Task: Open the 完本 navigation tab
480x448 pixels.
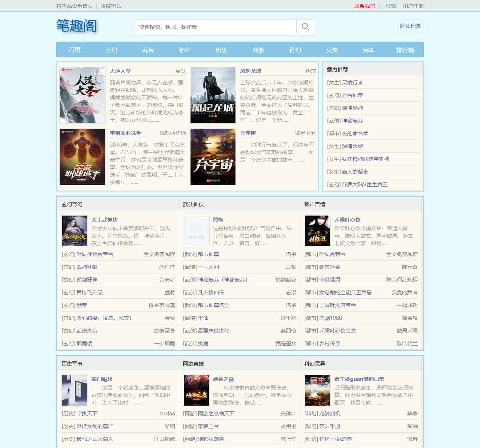Action: 368,50
